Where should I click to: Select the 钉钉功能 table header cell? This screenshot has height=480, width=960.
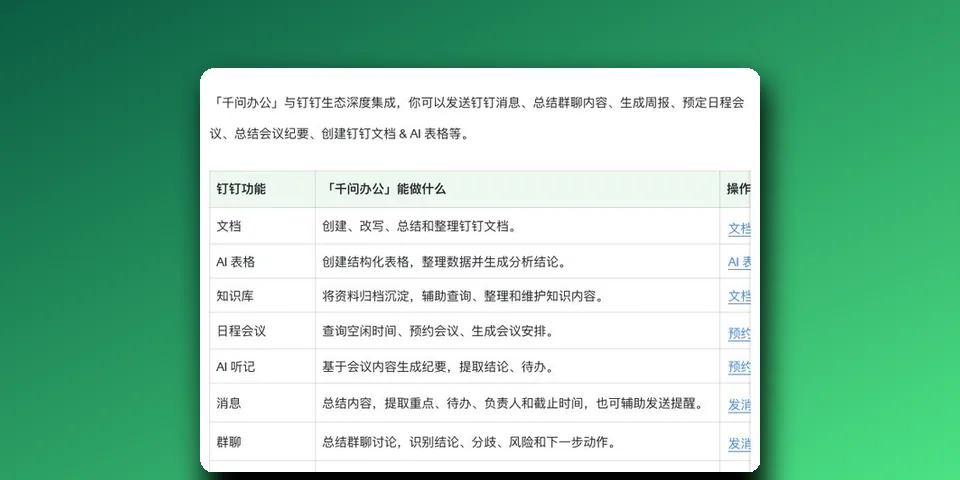pos(263,189)
